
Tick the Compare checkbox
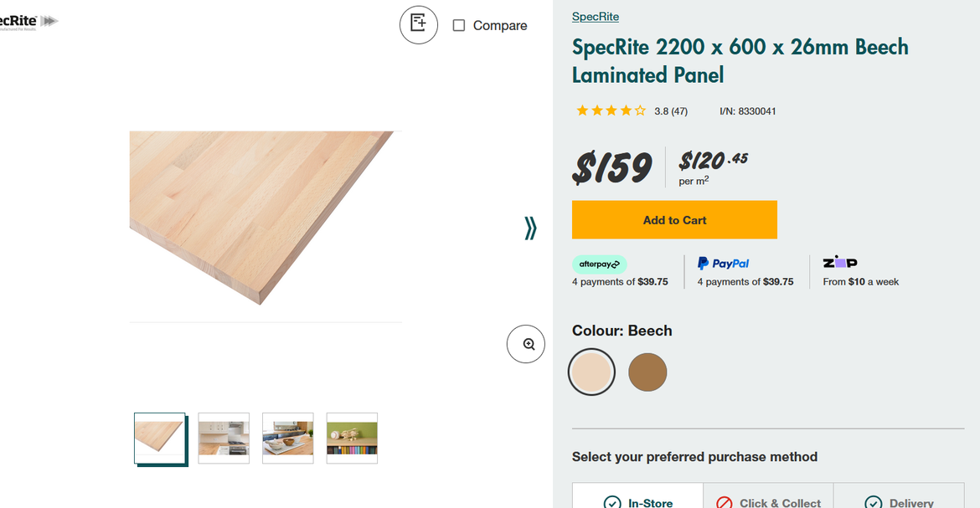tap(459, 25)
